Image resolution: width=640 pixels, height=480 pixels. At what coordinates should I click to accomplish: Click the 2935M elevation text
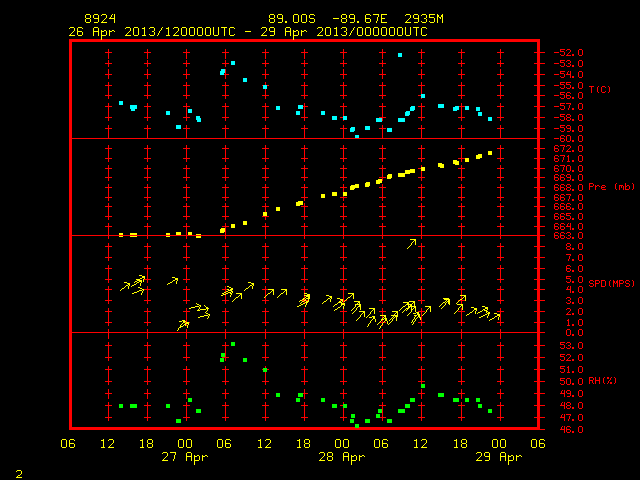424,19
